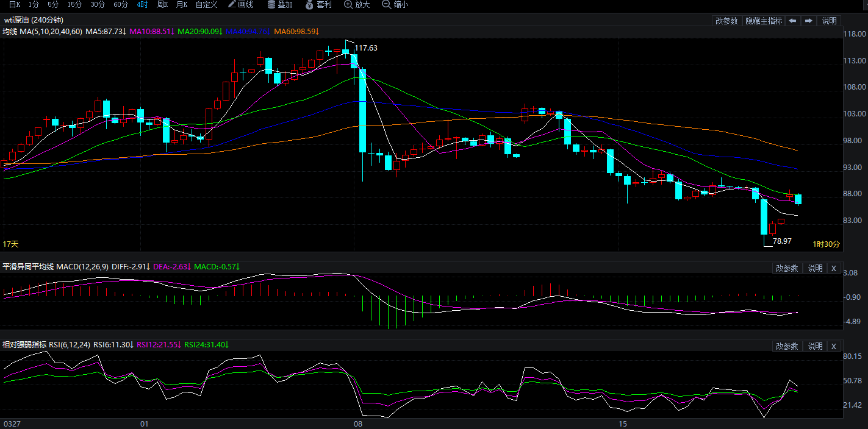The height and width of the screenshot is (429, 868).
Task: Select the 15分 timeframe
Action: 74,5
